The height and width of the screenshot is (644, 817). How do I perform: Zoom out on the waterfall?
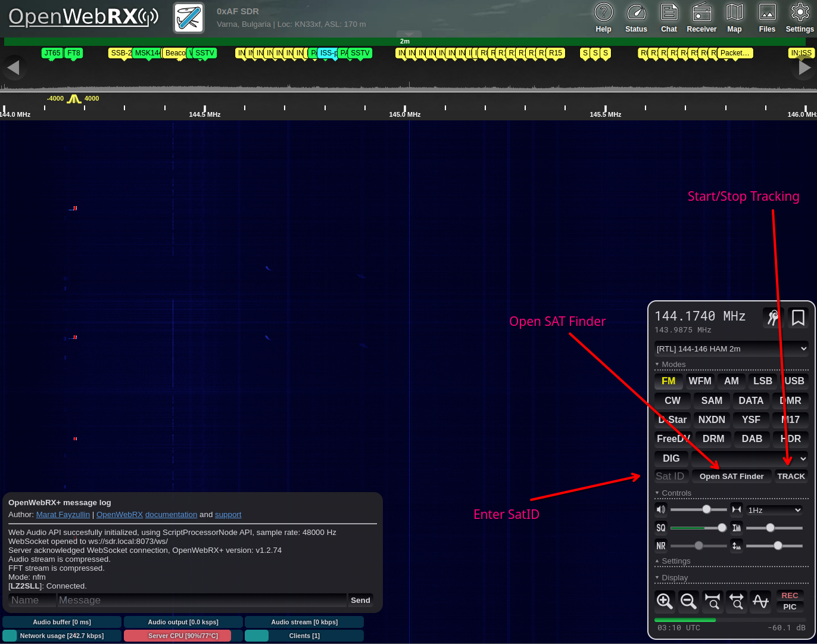(x=688, y=601)
